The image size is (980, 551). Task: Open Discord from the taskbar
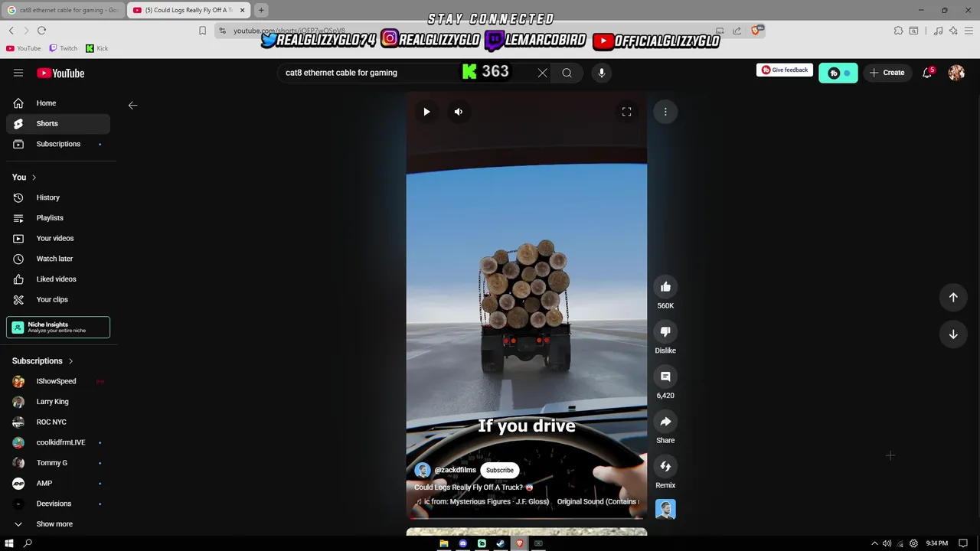point(462,543)
